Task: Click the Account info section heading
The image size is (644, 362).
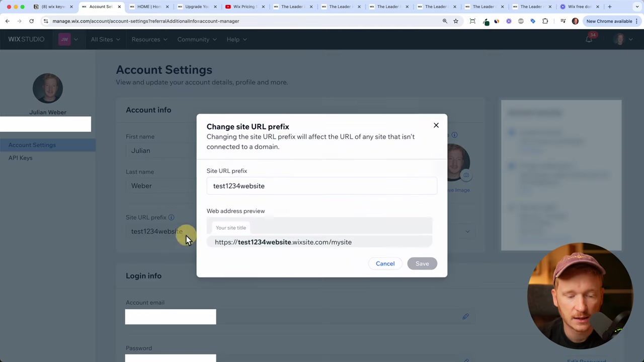Action: pos(148,110)
